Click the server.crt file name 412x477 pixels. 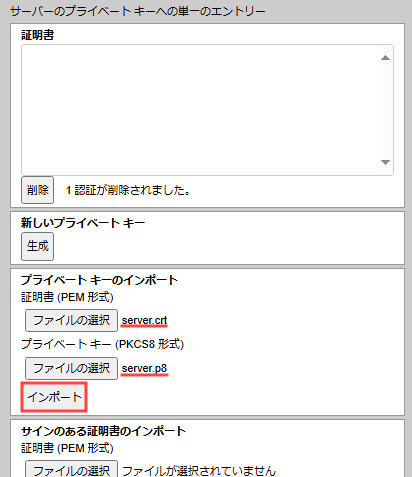tap(144, 320)
